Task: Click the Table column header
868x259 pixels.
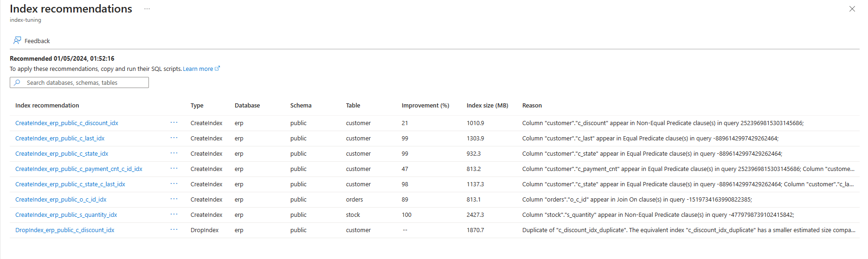Action: click(x=353, y=106)
